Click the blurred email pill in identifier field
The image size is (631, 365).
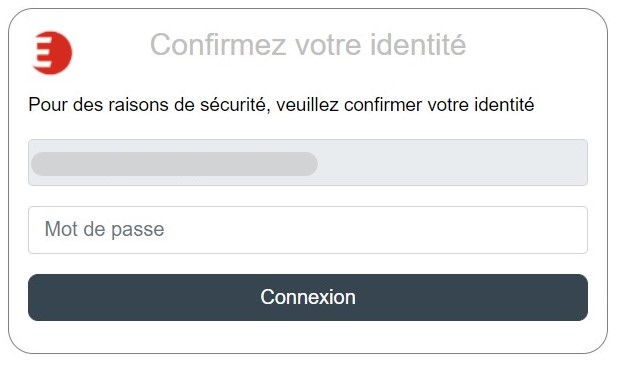(x=174, y=164)
